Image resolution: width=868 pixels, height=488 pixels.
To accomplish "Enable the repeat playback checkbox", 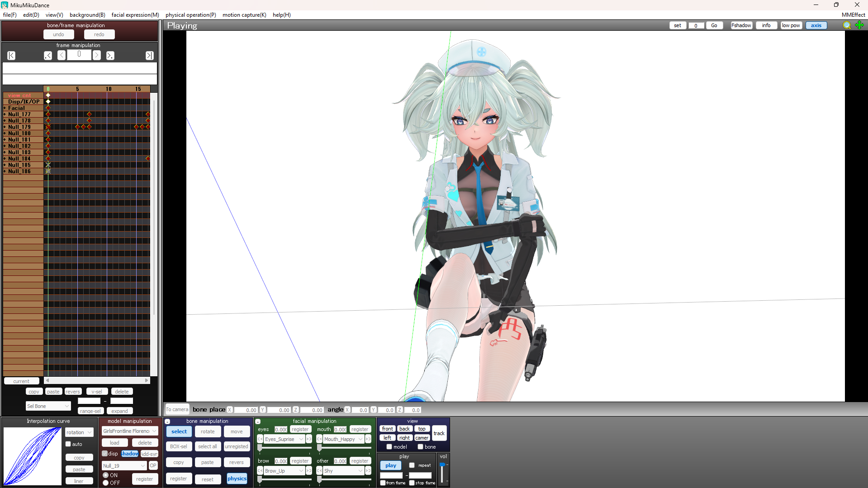I will [412, 465].
